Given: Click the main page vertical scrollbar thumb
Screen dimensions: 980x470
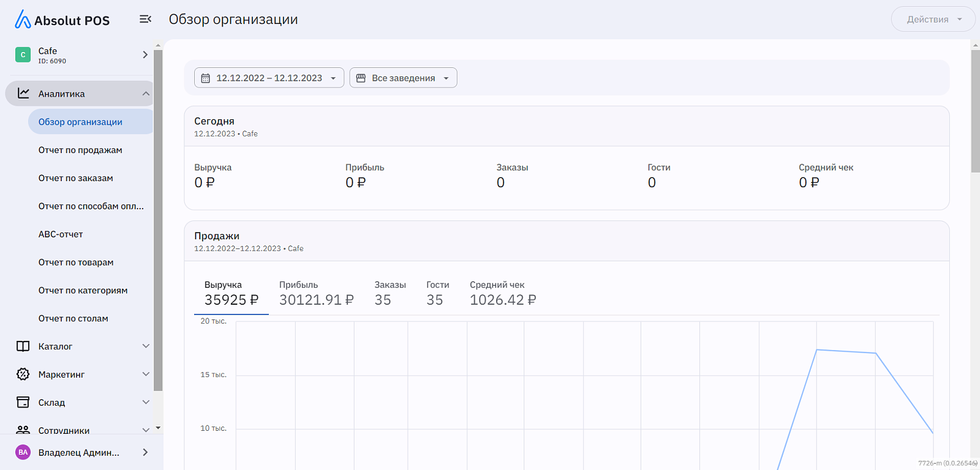Looking at the screenshot, I should coord(975,111).
